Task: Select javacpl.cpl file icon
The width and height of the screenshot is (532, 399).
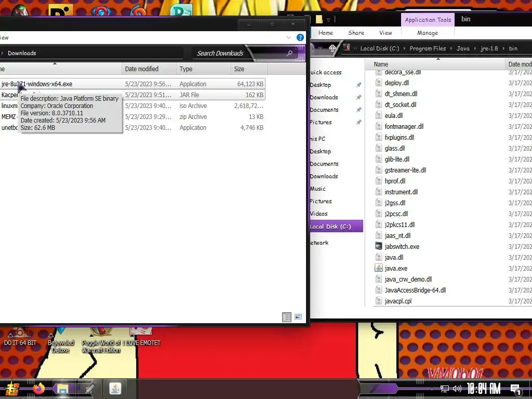Action: 379,301
